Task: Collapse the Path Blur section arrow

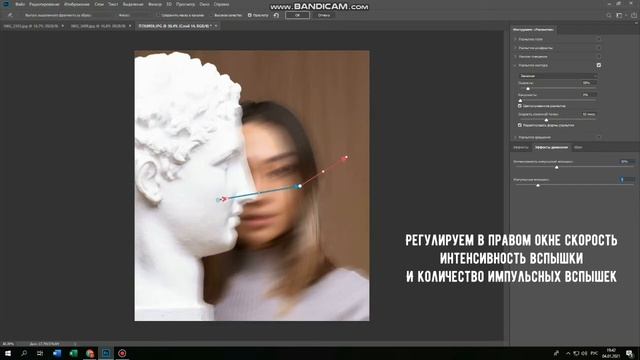Action: 515,65
